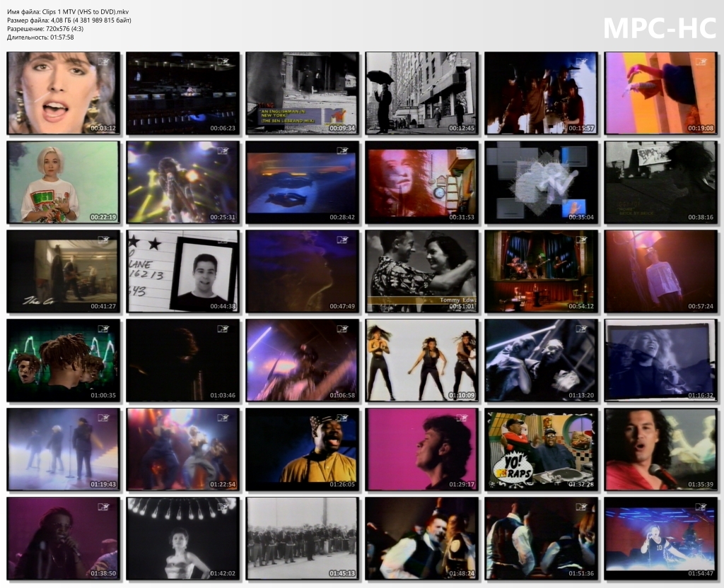Screen dimensions: 724x588
Task: Open the thumbnail at 00:06:23
Action: (x=183, y=93)
